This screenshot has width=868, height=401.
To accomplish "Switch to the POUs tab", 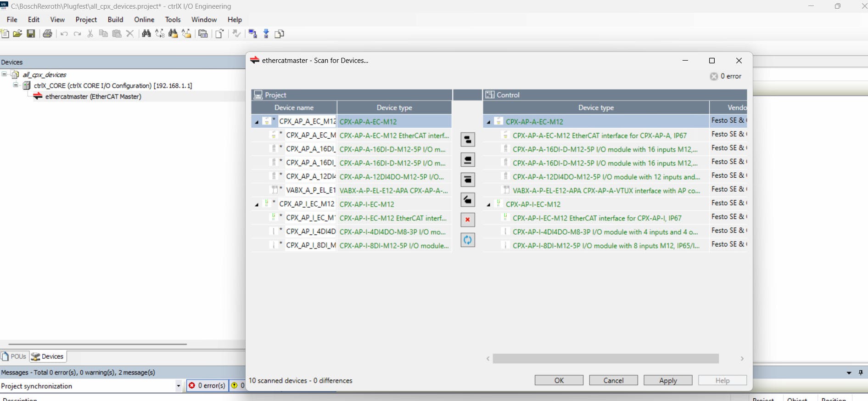I will 14,356.
